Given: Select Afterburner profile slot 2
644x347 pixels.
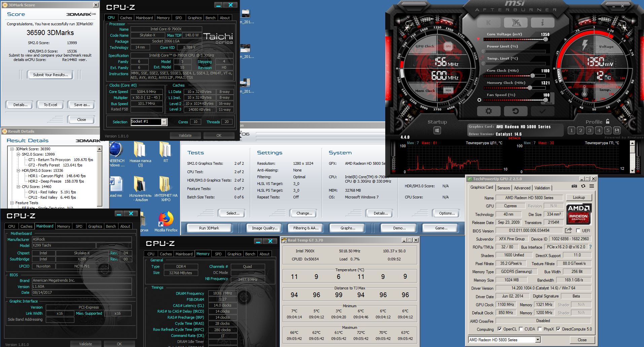Looking at the screenshot, I should point(580,130).
